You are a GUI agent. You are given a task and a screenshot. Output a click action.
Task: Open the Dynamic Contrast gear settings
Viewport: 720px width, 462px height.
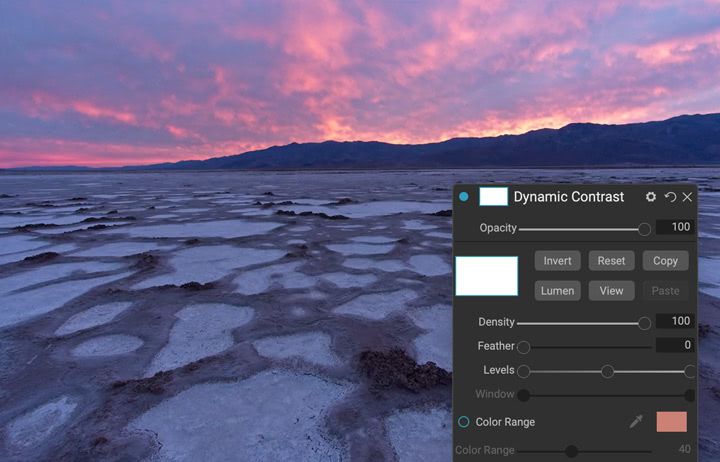[x=651, y=197]
